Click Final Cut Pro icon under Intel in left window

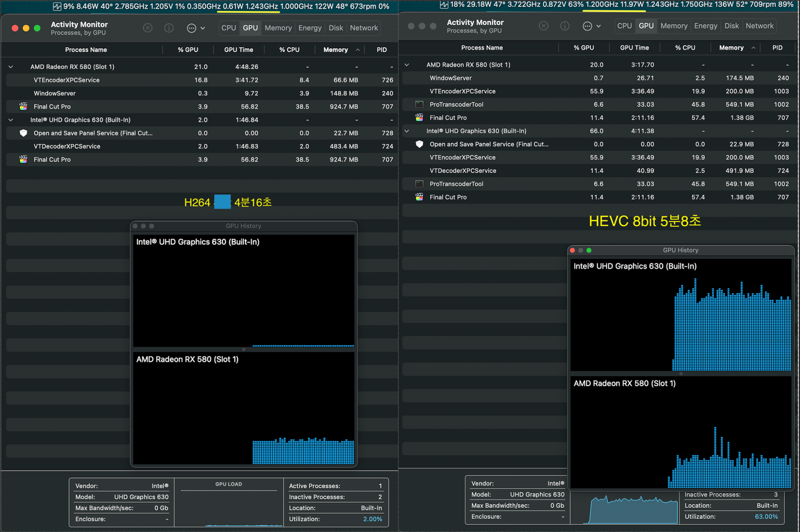coord(23,160)
